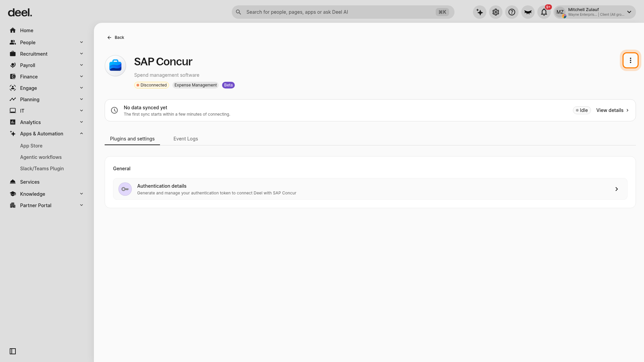Click the "Spend management software" subtitle
Image resolution: width=644 pixels, height=362 pixels.
(x=167, y=75)
